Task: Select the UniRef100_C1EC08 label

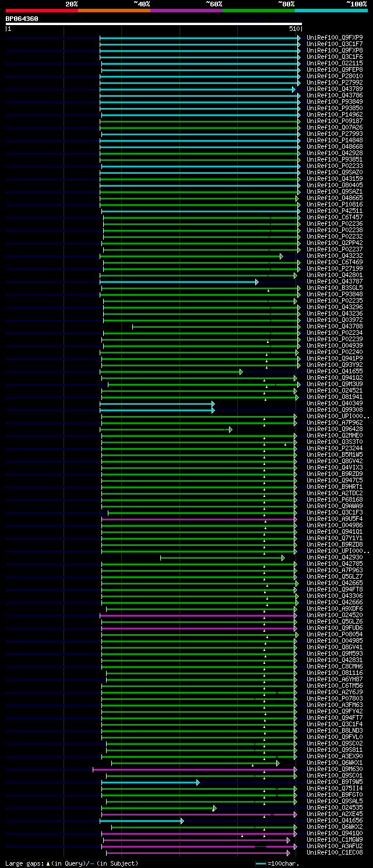Action: 335,853
